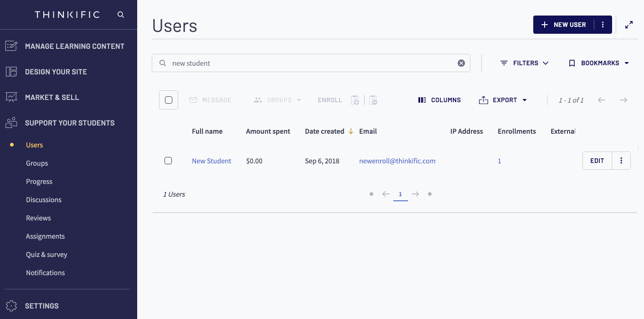Click the enroll-in-course clipboard icon
The image size is (644, 319).
click(x=355, y=100)
